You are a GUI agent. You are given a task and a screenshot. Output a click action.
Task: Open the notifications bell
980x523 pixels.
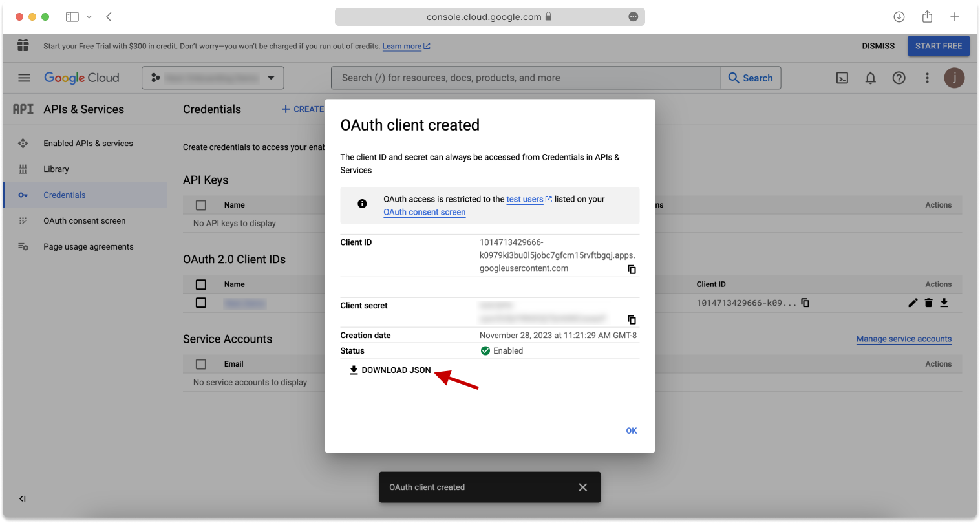[870, 78]
